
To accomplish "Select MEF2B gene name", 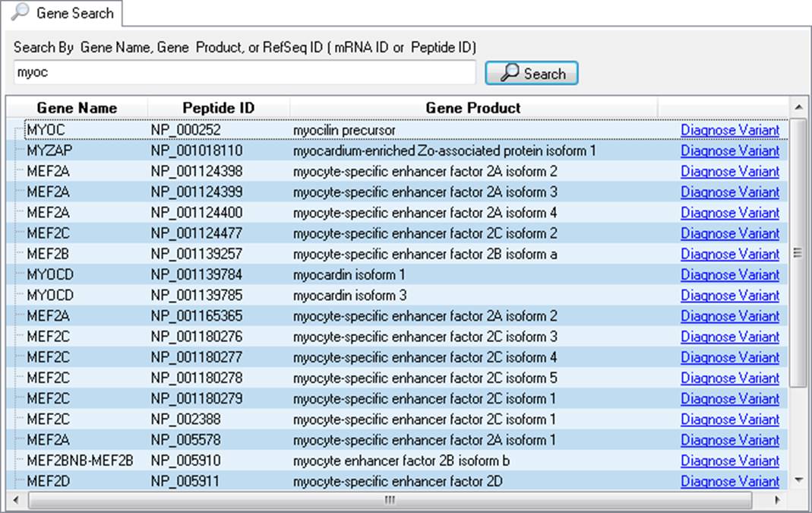I will [48, 255].
